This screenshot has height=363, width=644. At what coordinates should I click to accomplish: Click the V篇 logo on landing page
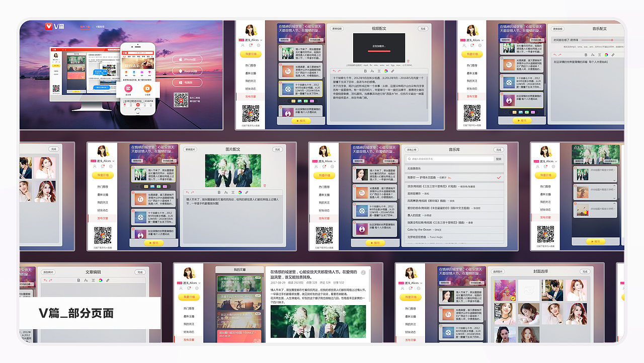(x=55, y=26)
